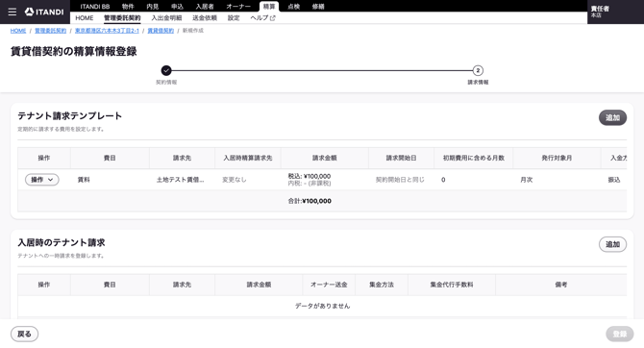The image size is (644, 348).
Task: Click the 請求開始日 column header
Action: [401, 158]
